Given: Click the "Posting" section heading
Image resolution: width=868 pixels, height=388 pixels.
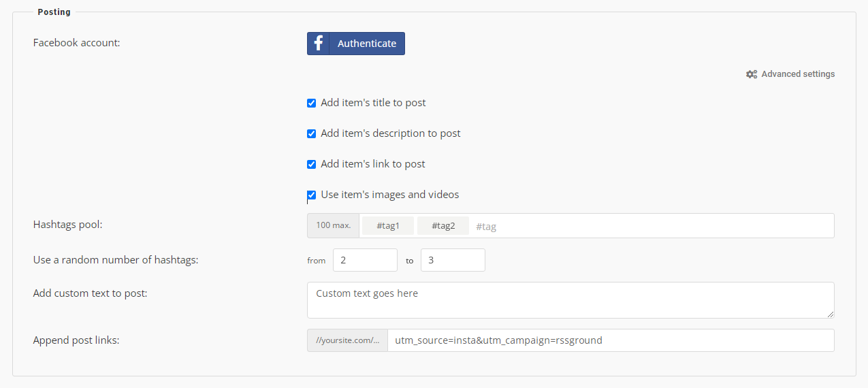Looking at the screenshot, I should (x=54, y=12).
